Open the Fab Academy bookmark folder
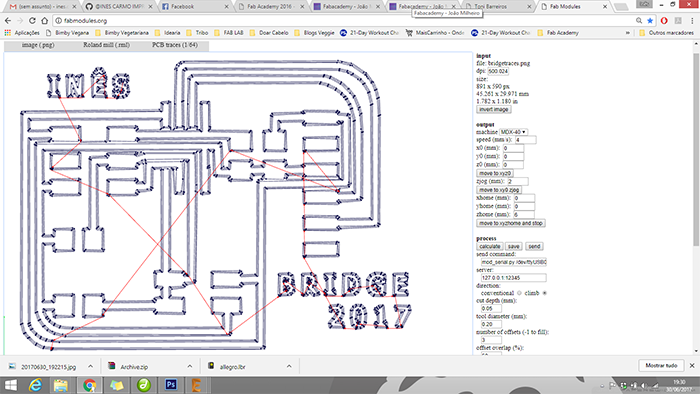 [x=558, y=33]
